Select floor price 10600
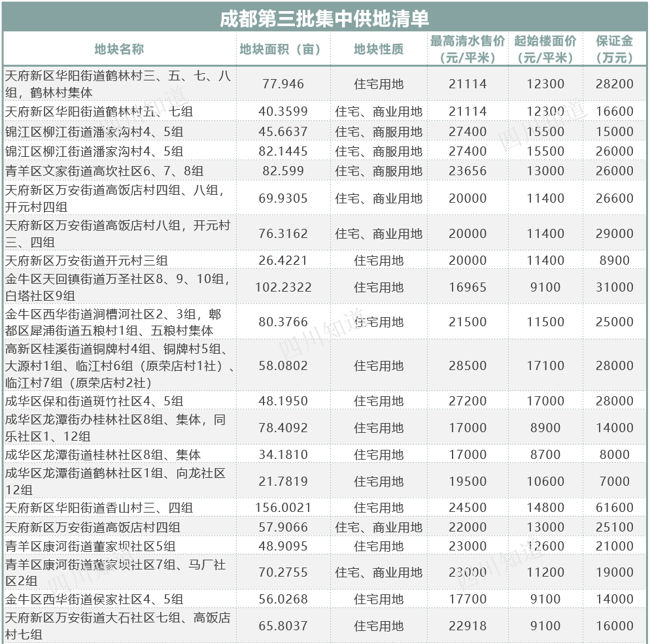650x644 pixels. (545, 481)
